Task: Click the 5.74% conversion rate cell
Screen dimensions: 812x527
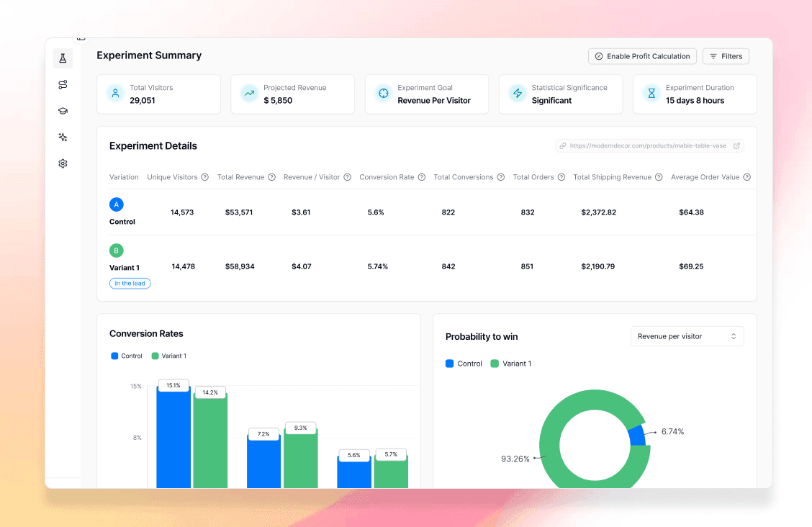Action: [377, 266]
